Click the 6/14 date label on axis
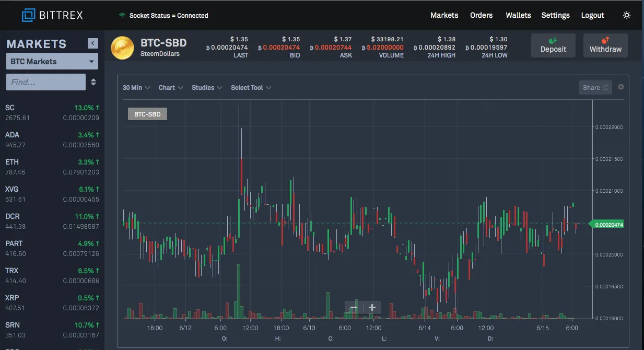The image size is (644, 350). point(424,328)
